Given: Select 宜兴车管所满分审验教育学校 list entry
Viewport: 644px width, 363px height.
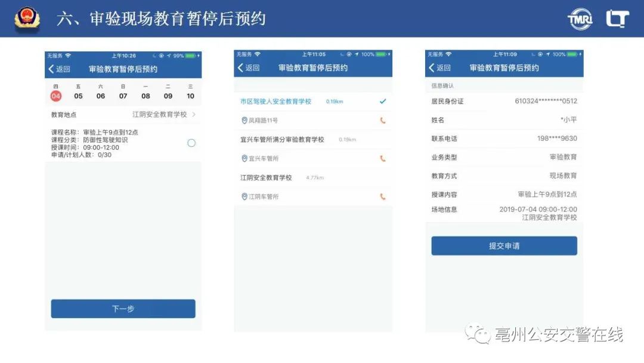Looking at the screenshot, I should 282,140.
